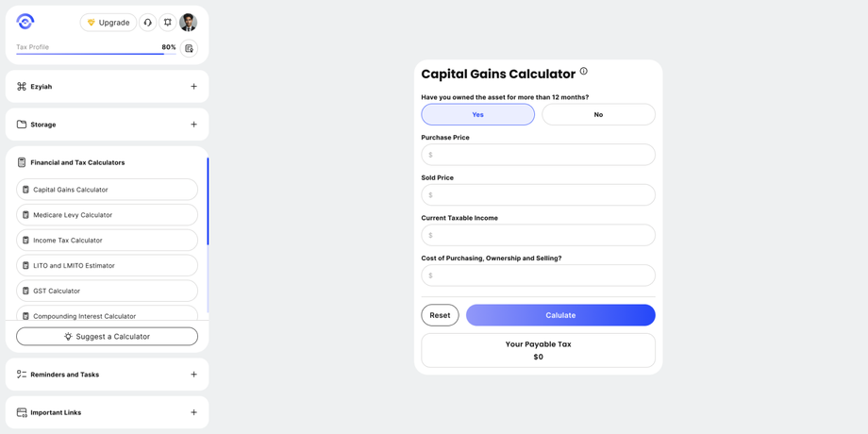Click the info icon beside Capital Gains Calculator

pos(584,72)
